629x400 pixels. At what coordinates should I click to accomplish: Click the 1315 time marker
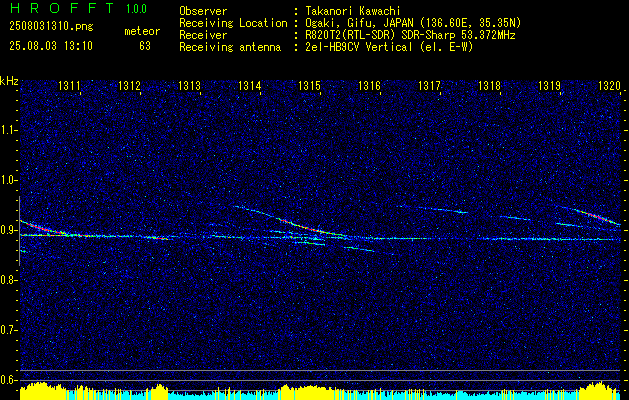(x=309, y=85)
